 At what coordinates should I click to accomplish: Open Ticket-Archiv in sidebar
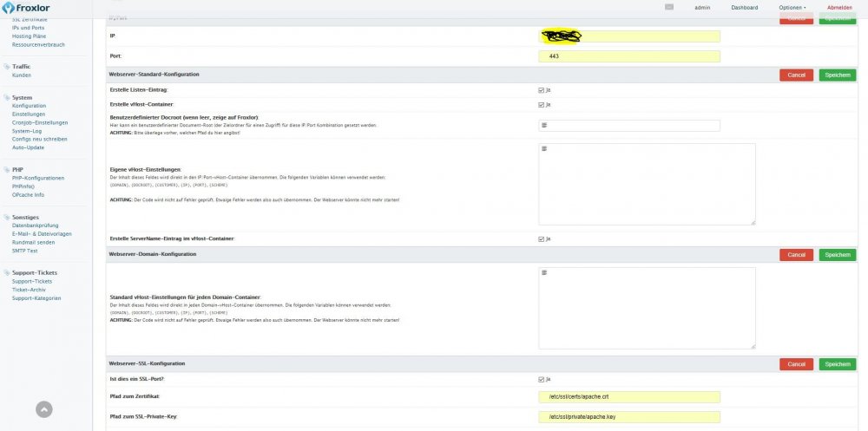pos(29,290)
